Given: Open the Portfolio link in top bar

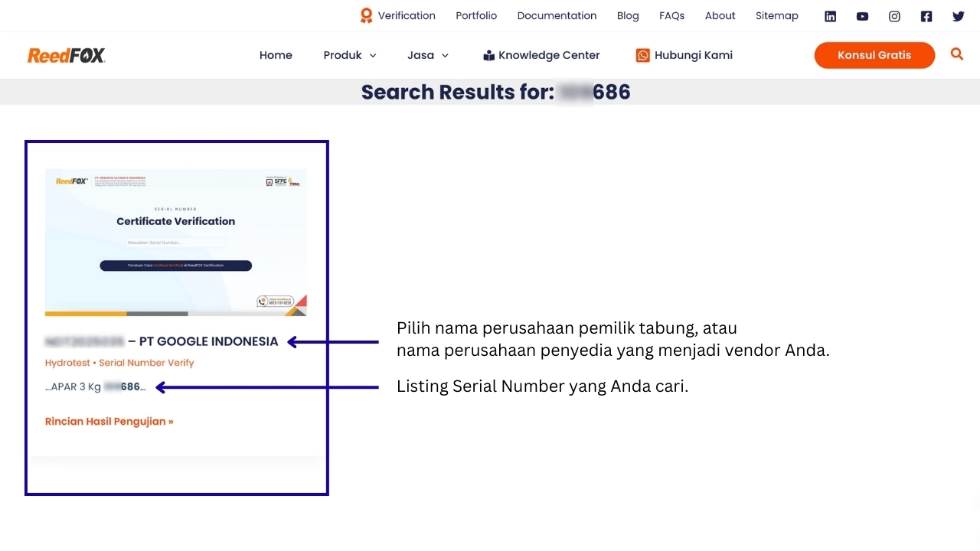Looking at the screenshot, I should 476,15.
